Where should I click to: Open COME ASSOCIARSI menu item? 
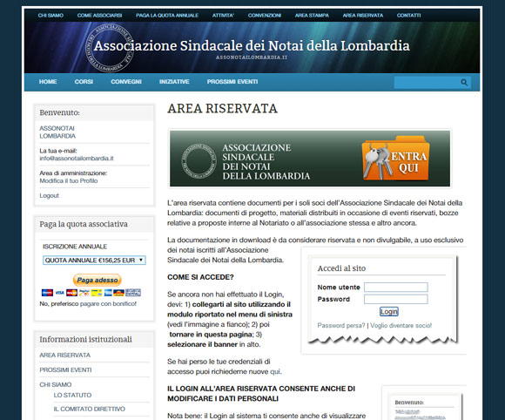point(99,16)
